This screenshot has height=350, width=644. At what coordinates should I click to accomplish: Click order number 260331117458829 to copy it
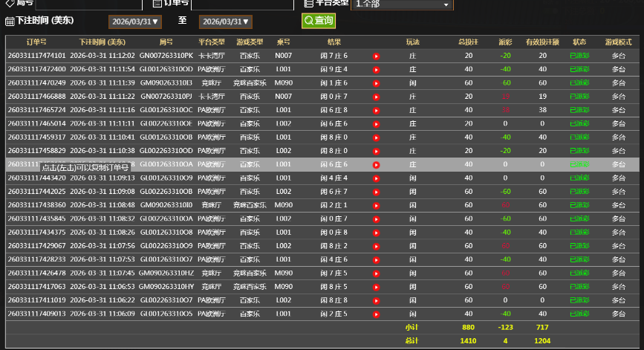[36, 151]
